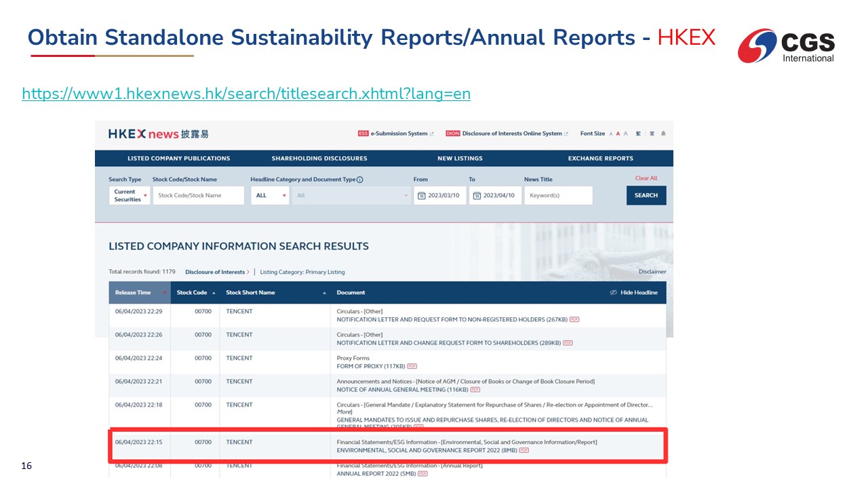The height and width of the screenshot is (488, 868).
Task: Click the CGS International logo
Action: pos(786,45)
